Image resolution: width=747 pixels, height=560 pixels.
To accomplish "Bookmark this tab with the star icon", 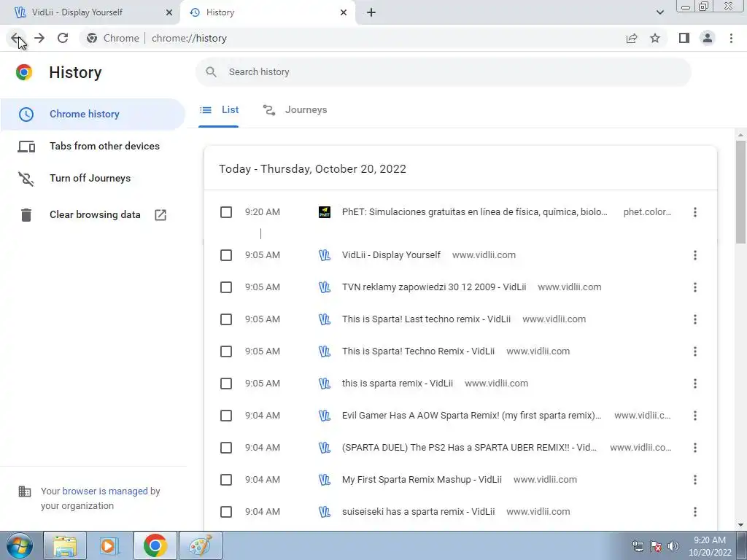I will 655,38.
